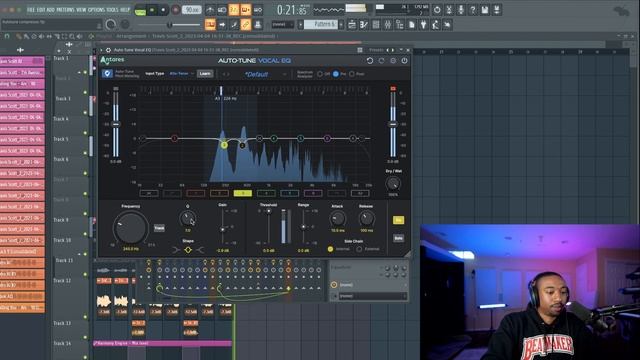Image resolution: width=640 pixels, height=360 pixels.
Task: Open the plugin picker plug icon
Action: 424,25
